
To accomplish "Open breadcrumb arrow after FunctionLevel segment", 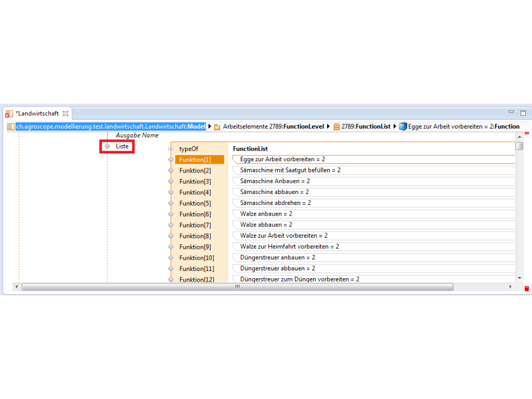I will [329, 127].
